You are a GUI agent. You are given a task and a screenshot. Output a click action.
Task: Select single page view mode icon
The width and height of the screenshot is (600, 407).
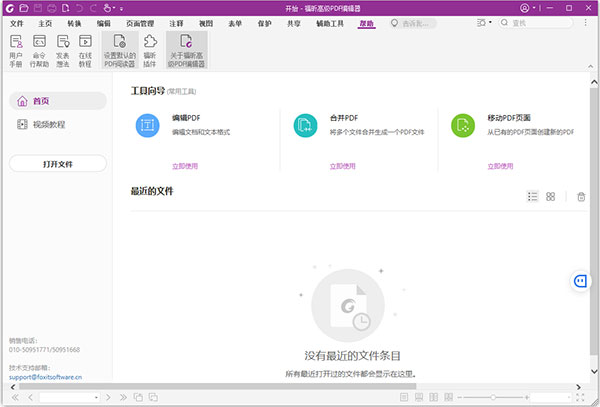(x=404, y=397)
